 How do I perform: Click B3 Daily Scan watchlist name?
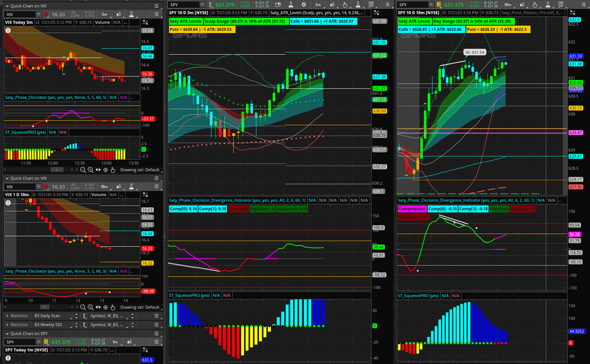[47, 316]
